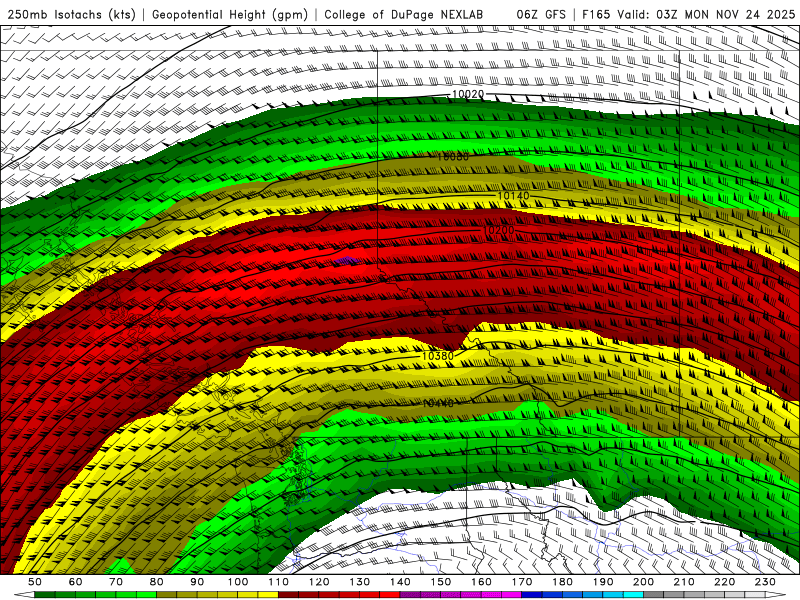Viewport: 800px width, 600px height.
Task: Select the darkest green swatch starting the color bar
Action: point(45,595)
